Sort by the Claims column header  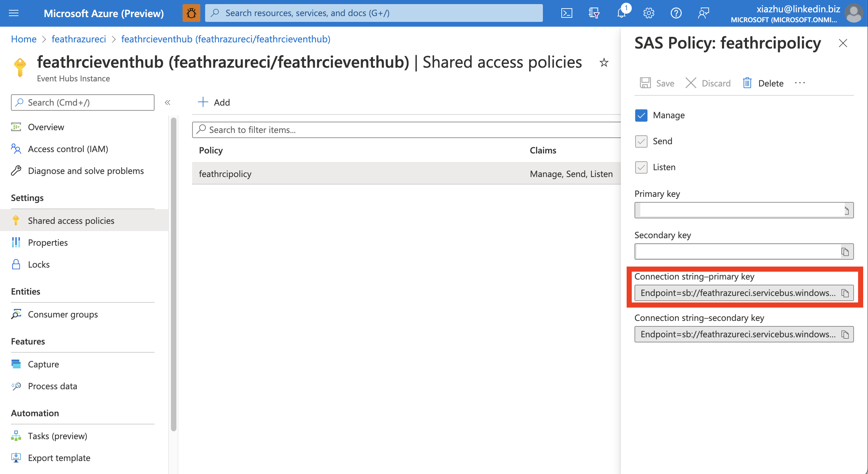click(543, 150)
